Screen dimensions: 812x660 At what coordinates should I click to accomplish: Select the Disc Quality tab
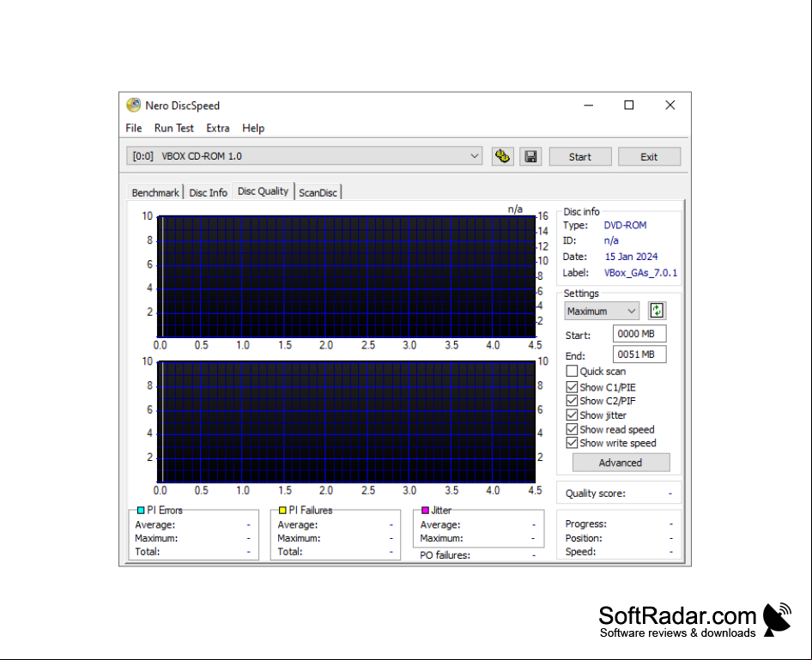point(263,191)
